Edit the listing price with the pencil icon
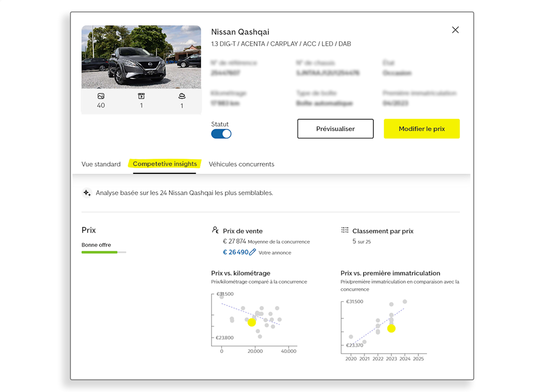The image size is (543, 392). coord(252,252)
